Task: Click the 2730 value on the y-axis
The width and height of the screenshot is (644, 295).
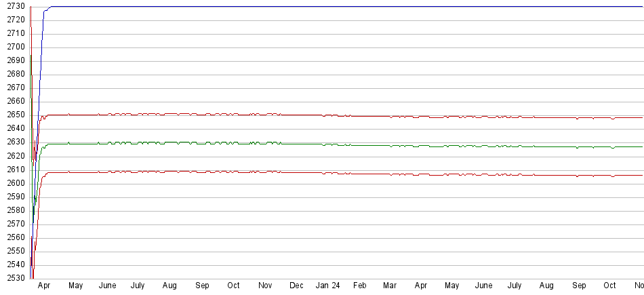Action: [x=14, y=7]
